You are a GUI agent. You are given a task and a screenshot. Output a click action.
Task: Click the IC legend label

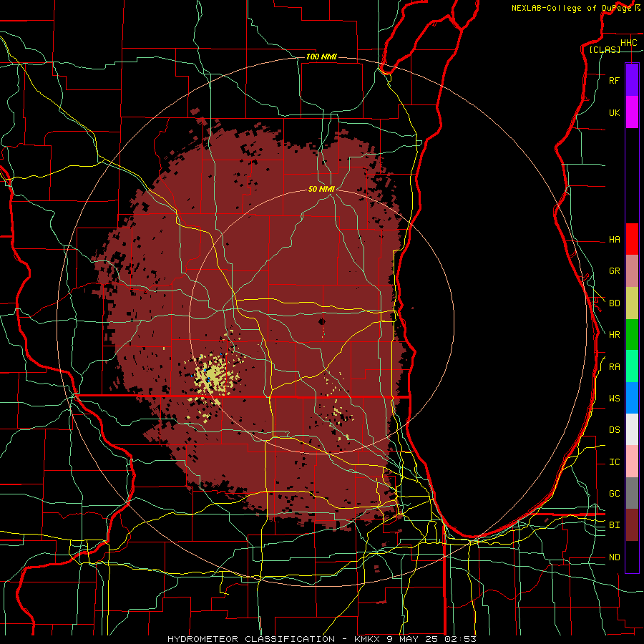coord(614,462)
